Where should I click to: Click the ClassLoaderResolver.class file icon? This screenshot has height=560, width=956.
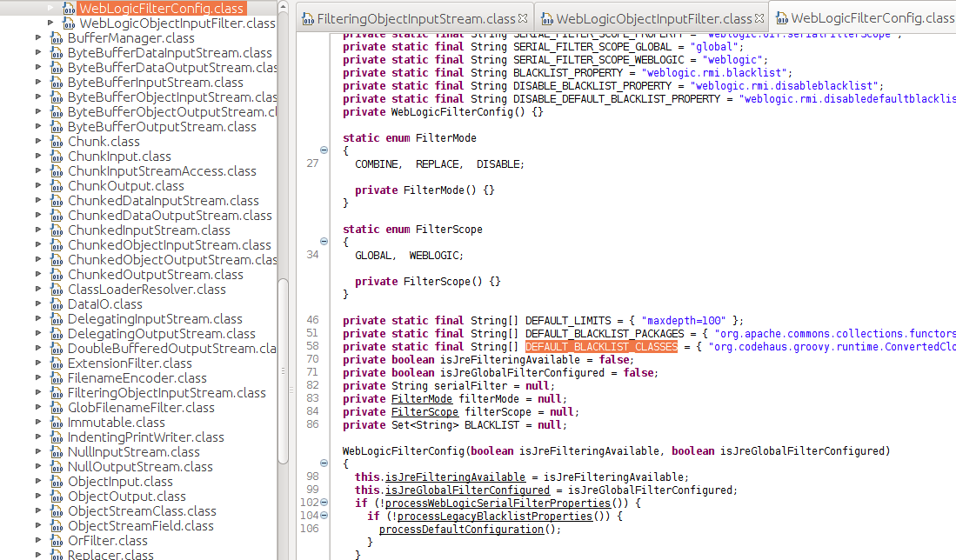(57, 290)
